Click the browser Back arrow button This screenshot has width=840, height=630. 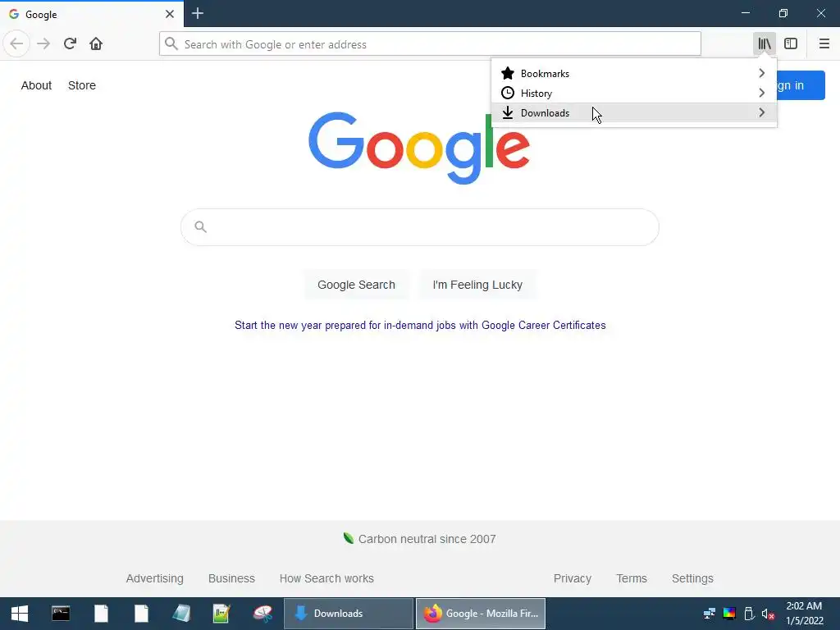coord(16,44)
